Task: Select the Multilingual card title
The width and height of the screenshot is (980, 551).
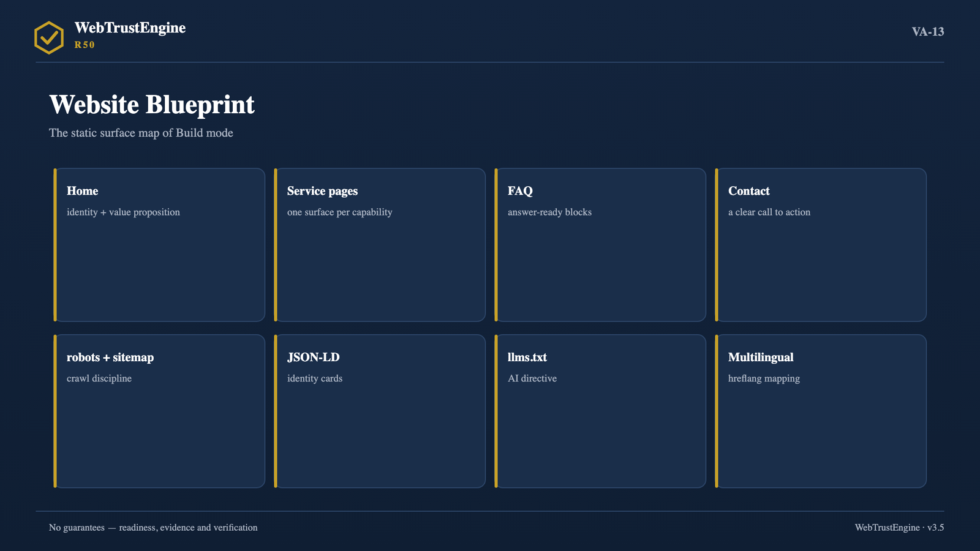Action: click(x=761, y=358)
